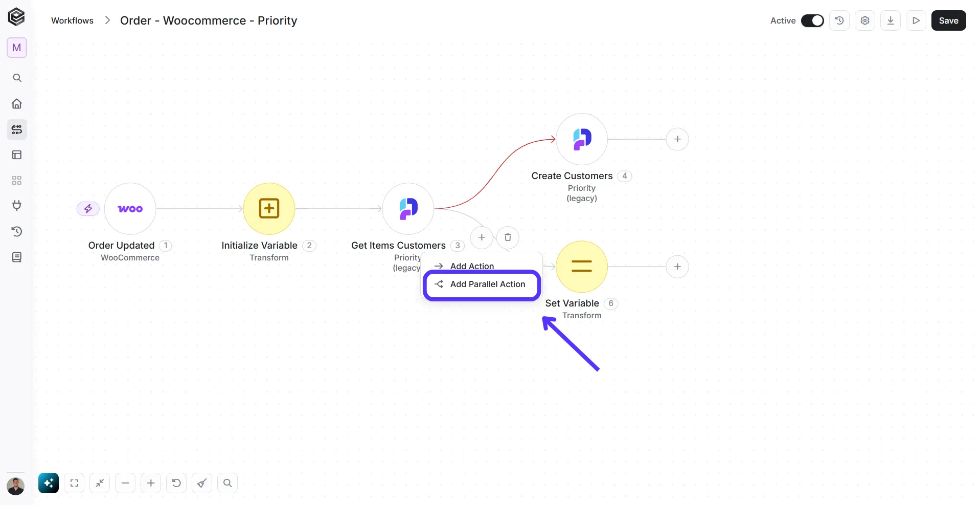This screenshot has height=505, width=980.
Task: Open the AI assistant sparkle button
Action: [x=49, y=483]
